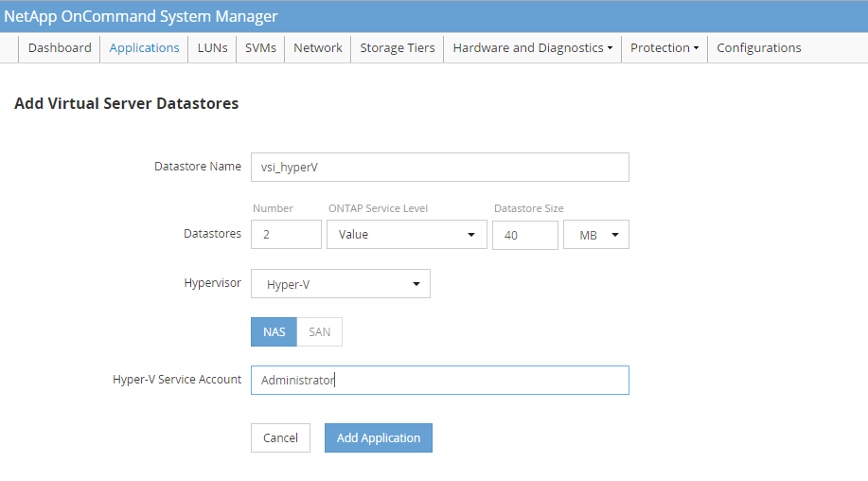The image size is (868, 481).
Task: Click the Add Application button
Action: point(378,438)
